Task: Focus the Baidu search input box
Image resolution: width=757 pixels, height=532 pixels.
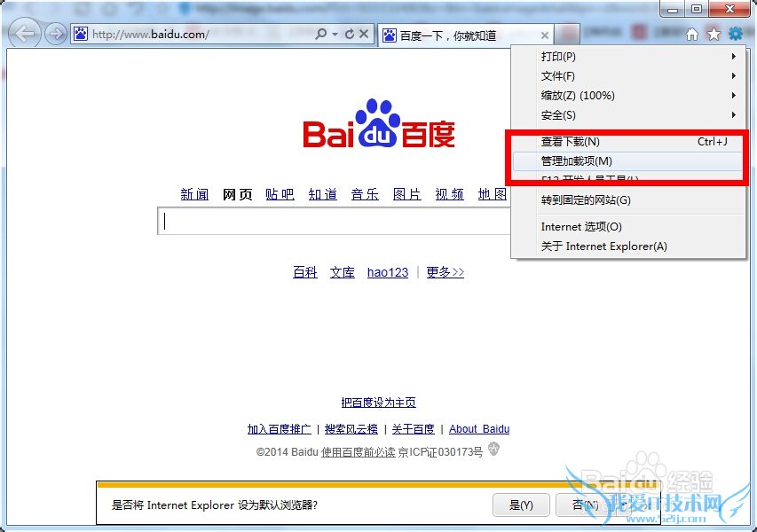Action: point(334,221)
